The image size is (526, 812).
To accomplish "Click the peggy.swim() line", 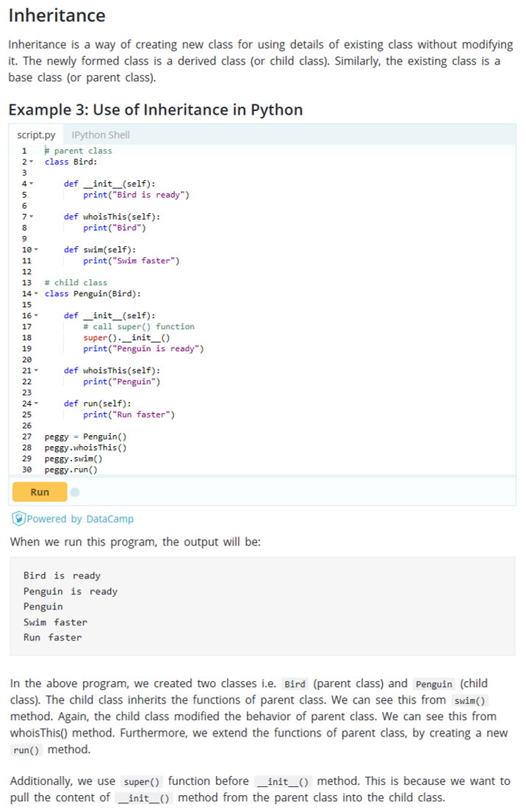I will click(x=73, y=459).
